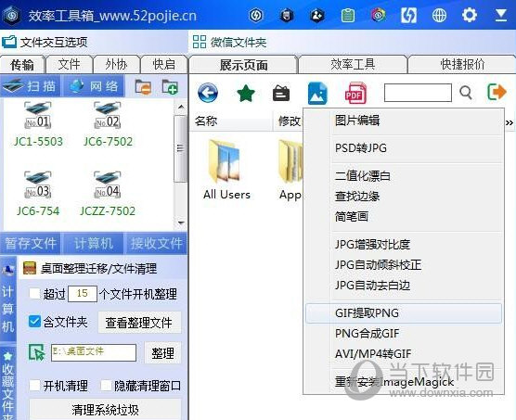Switch to the 展示页面 tab

point(243,65)
